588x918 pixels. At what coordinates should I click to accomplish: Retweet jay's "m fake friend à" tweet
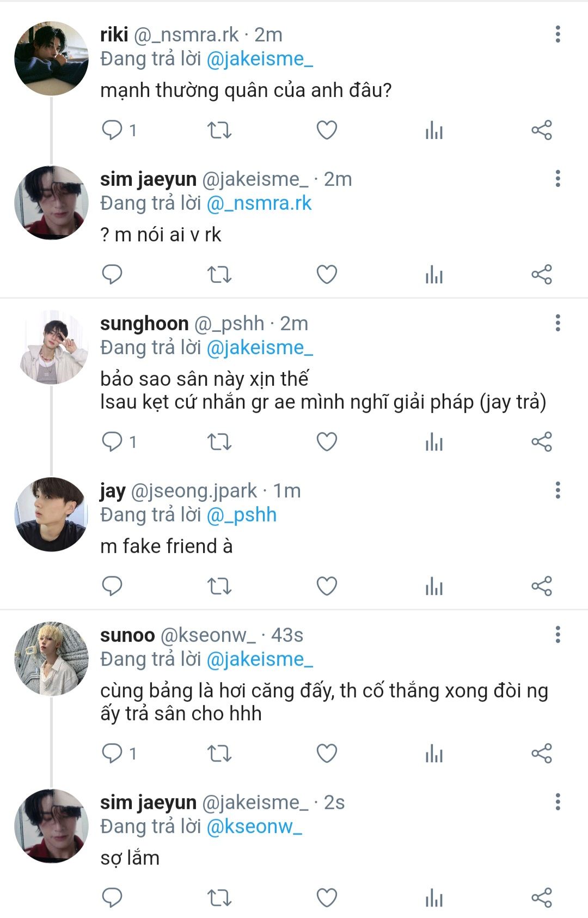point(219,586)
